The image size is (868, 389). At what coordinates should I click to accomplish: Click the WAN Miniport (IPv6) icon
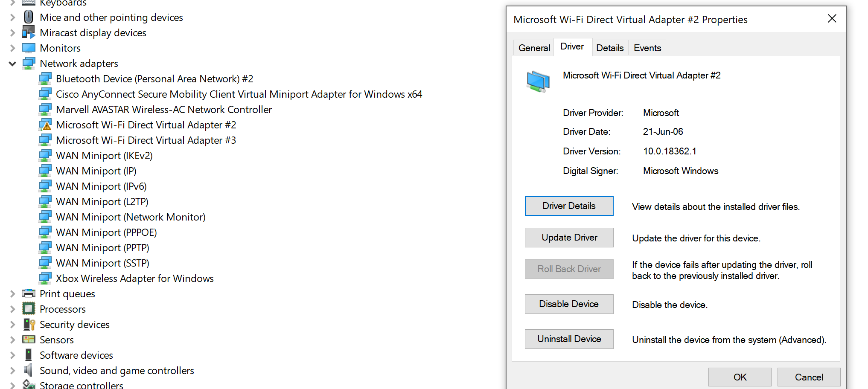coord(45,186)
